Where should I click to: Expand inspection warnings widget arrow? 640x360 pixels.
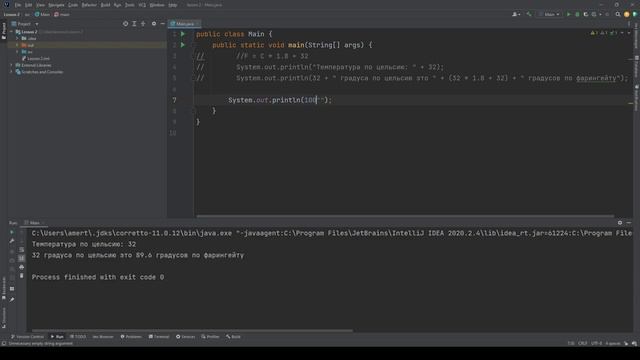coord(622,33)
